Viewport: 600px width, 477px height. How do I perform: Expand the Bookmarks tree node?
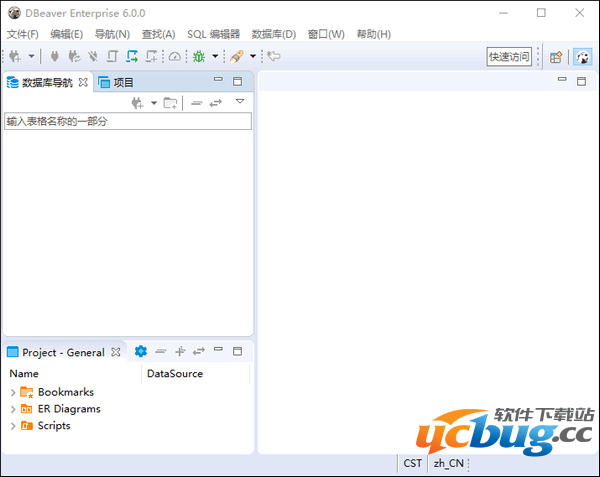pyautogui.click(x=13, y=392)
